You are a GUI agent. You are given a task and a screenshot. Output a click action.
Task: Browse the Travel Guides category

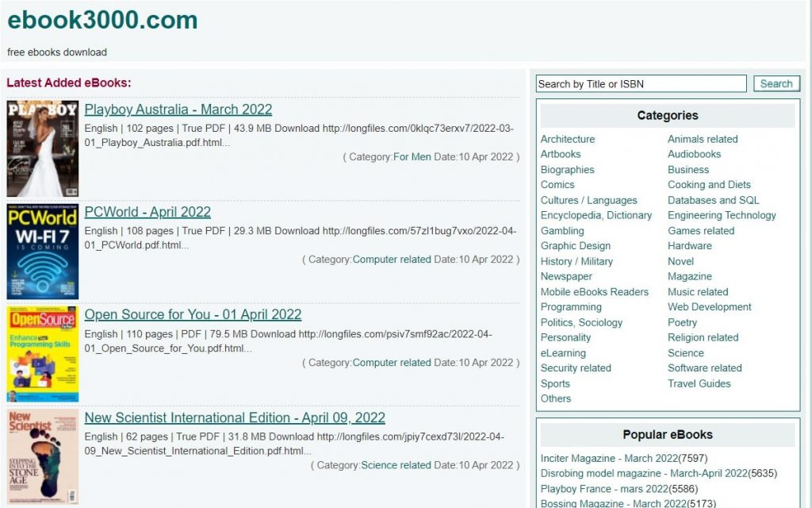tap(699, 383)
